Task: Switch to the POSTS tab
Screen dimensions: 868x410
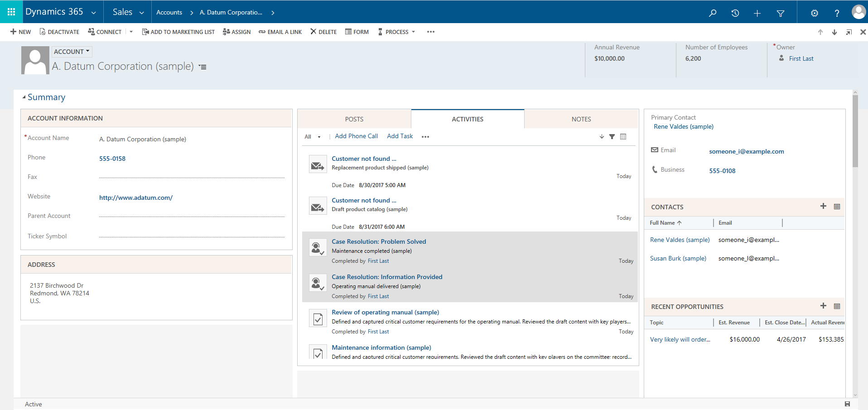Action: point(354,119)
